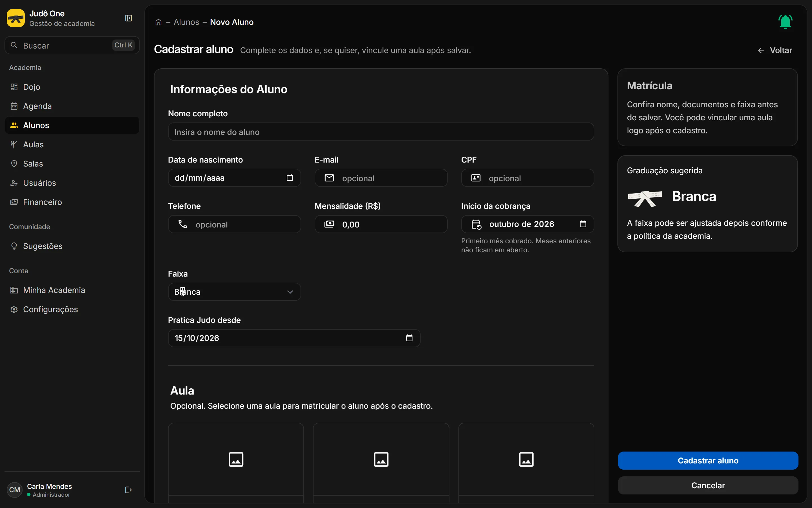Go to home breadcrumb icon

(158, 22)
